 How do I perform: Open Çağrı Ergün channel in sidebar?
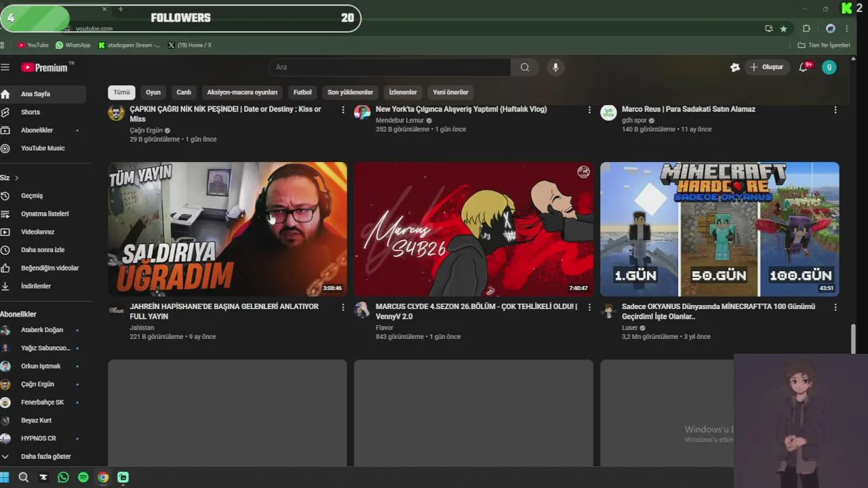(43, 384)
